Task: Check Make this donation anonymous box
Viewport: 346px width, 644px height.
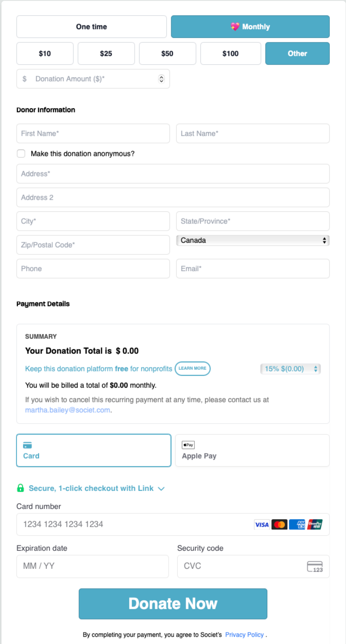Action: coord(21,154)
